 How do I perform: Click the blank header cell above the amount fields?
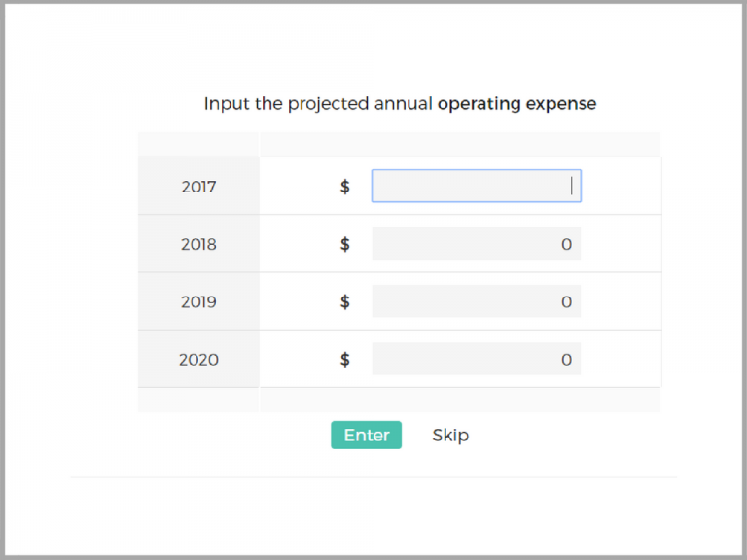tap(460, 144)
